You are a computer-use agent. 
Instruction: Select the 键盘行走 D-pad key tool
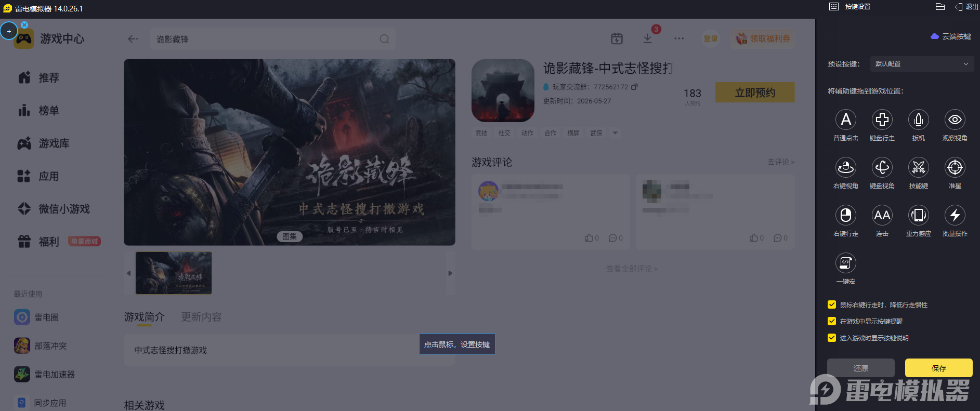point(882,120)
